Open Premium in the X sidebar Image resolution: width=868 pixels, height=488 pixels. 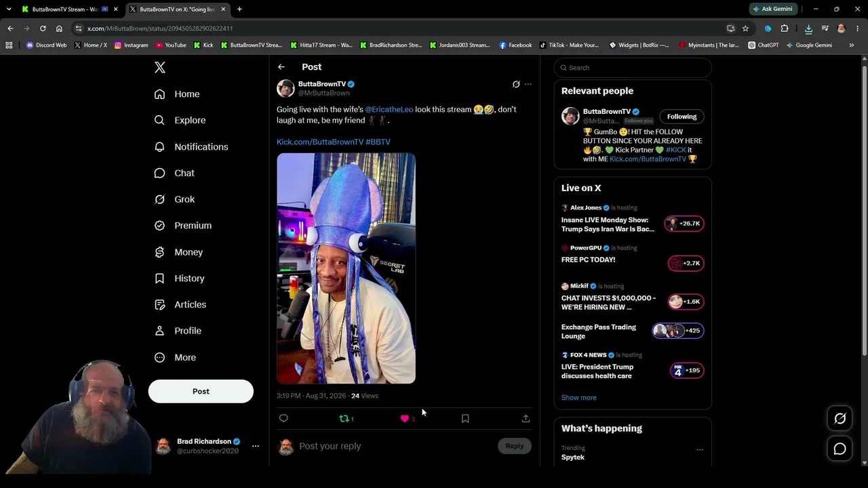(183, 226)
